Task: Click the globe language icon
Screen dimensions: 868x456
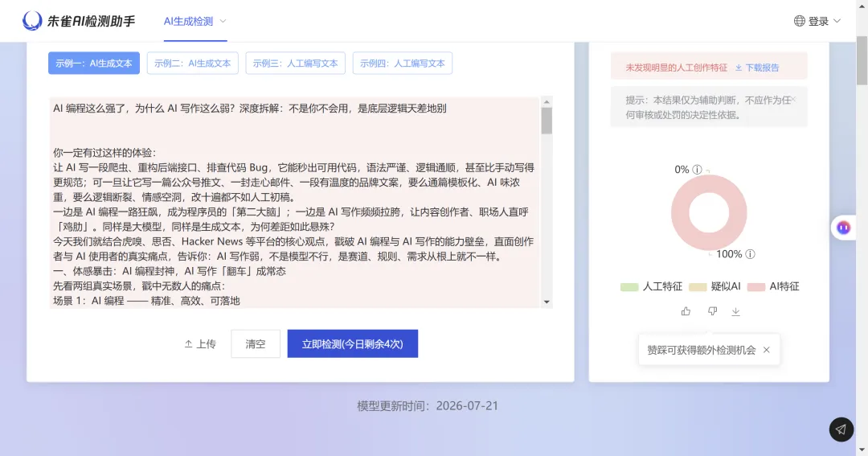Action: coord(800,21)
